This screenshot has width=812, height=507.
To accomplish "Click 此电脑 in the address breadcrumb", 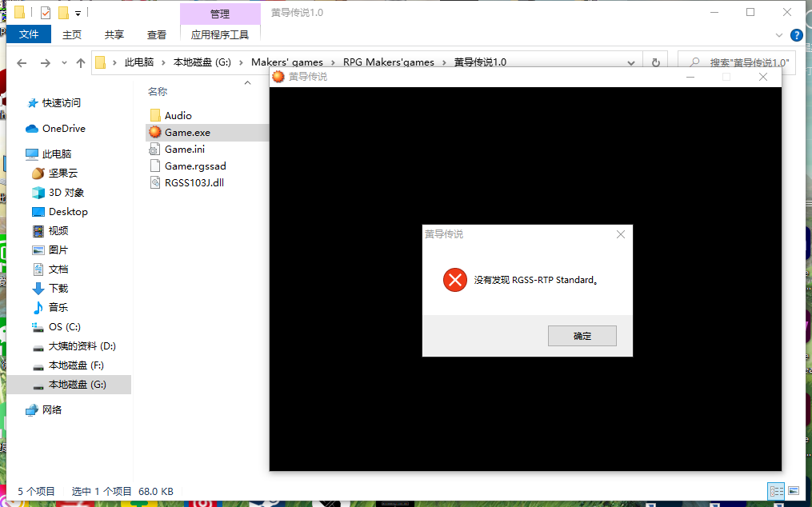I will click(139, 62).
